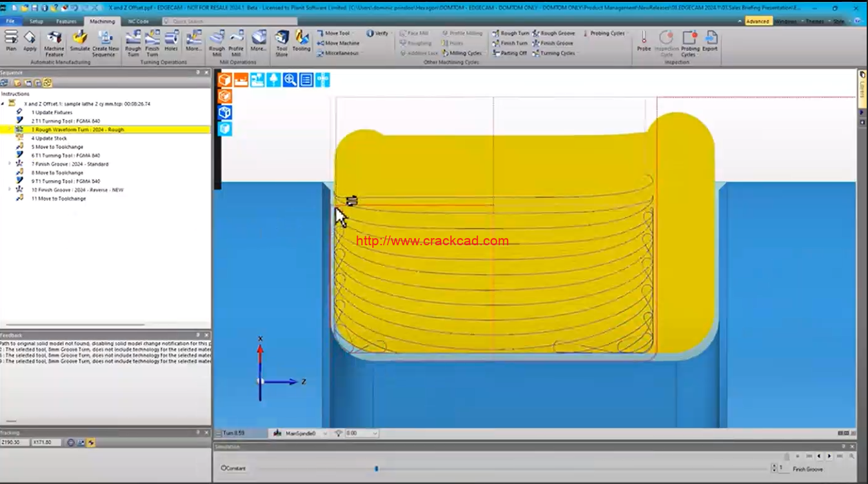Click the Finish Groove cycle button
The image size is (868, 484).
pyautogui.click(x=553, y=43)
